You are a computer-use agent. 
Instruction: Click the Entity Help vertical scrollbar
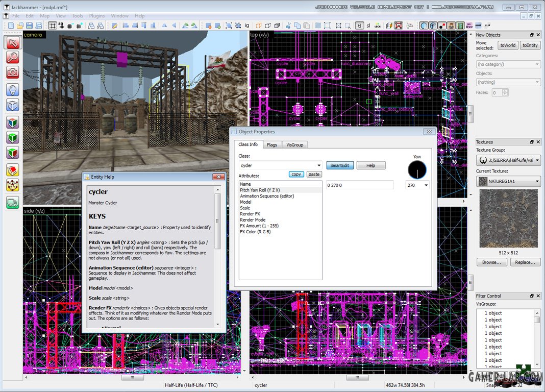coord(218,257)
